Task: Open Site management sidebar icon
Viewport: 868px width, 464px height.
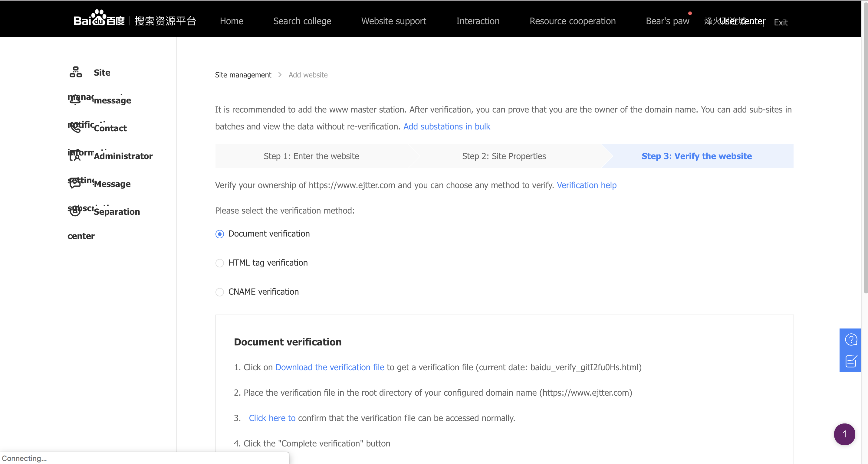Action: tap(75, 72)
